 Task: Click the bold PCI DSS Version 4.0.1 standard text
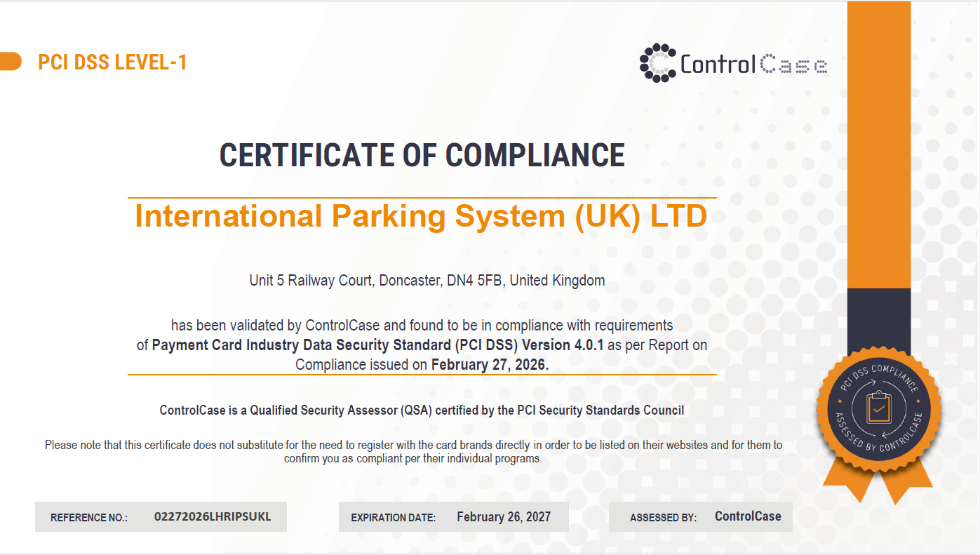pyautogui.click(x=377, y=345)
